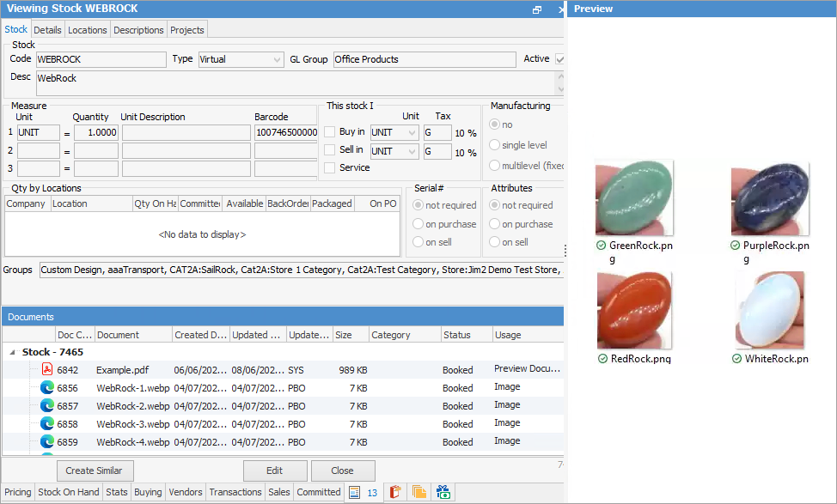Open the Stock On Hand tab
The width and height of the screenshot is (837, 504).
pyautogui.click(x=69, y=493)
